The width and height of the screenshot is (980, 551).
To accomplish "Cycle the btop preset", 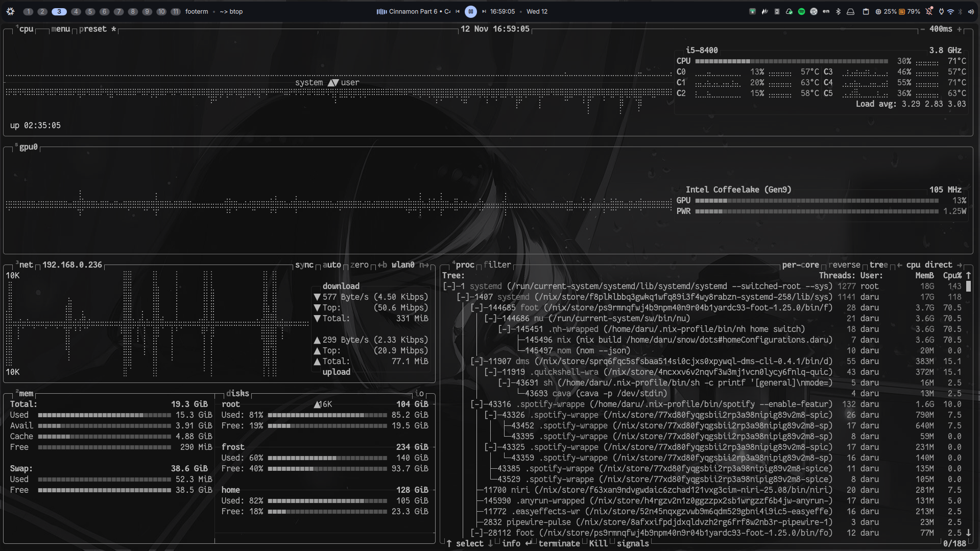I will click(x=98, y=29).
